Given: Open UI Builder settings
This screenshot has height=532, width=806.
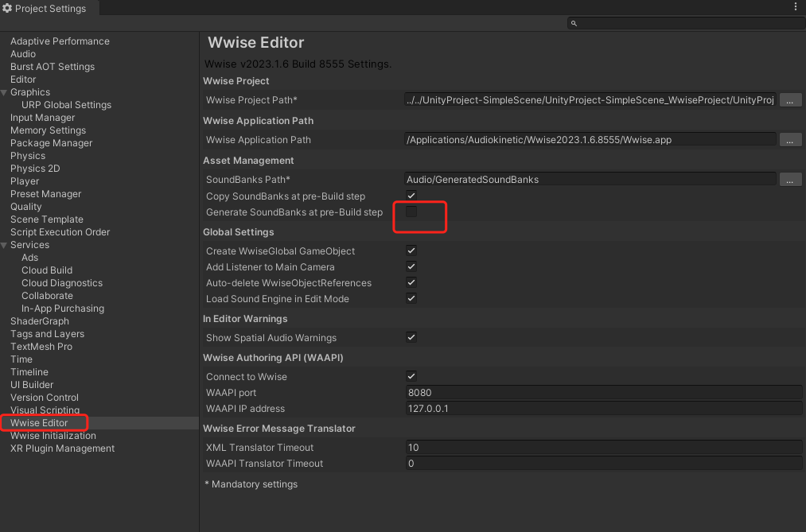Looking at the screenshot, I should (x=32, y=385).
